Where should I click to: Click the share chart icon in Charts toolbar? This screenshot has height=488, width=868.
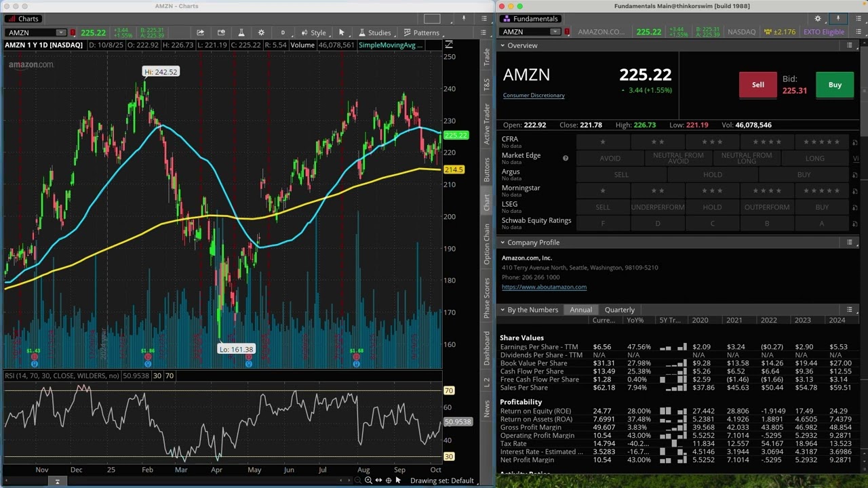point(201,33)
